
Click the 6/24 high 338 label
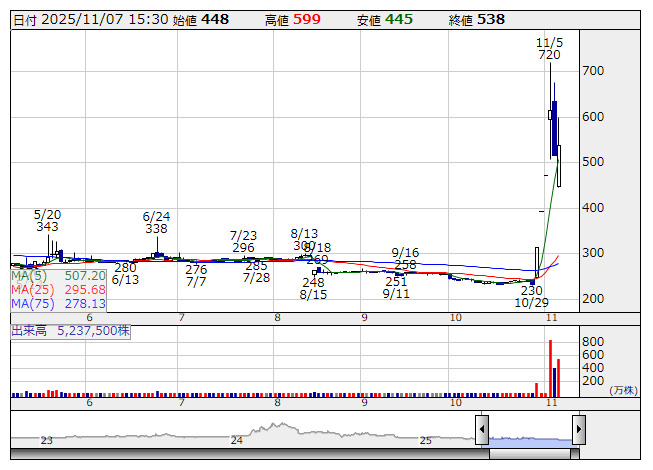coord(156,222)
